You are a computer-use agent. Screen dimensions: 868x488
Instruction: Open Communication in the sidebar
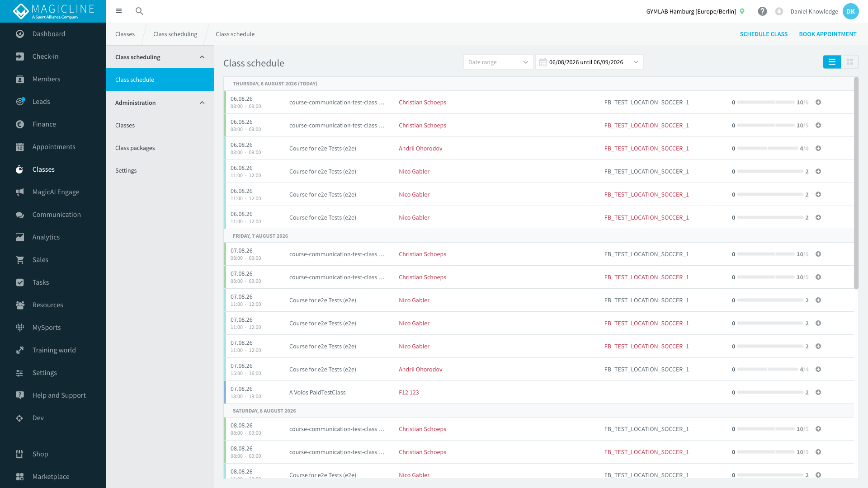point(53,215)
